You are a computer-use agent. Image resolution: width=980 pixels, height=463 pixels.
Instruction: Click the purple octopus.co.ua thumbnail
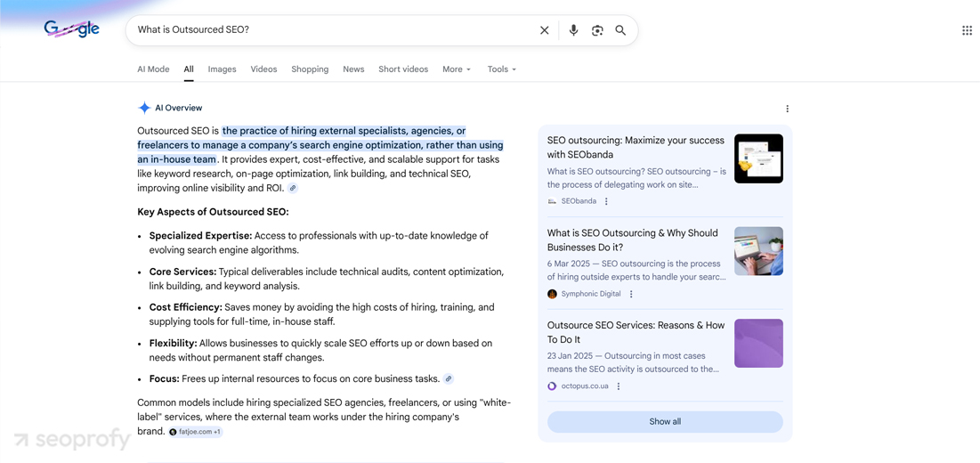(x=758, y=344)
